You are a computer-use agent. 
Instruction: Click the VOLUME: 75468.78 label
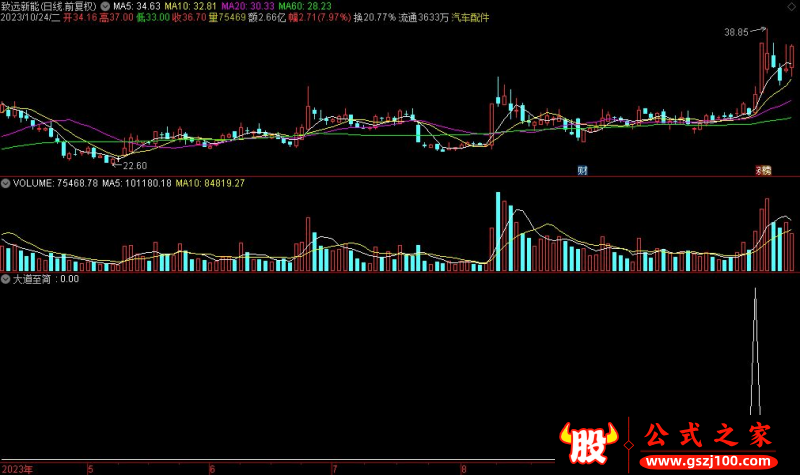click(x=55, y=183)
